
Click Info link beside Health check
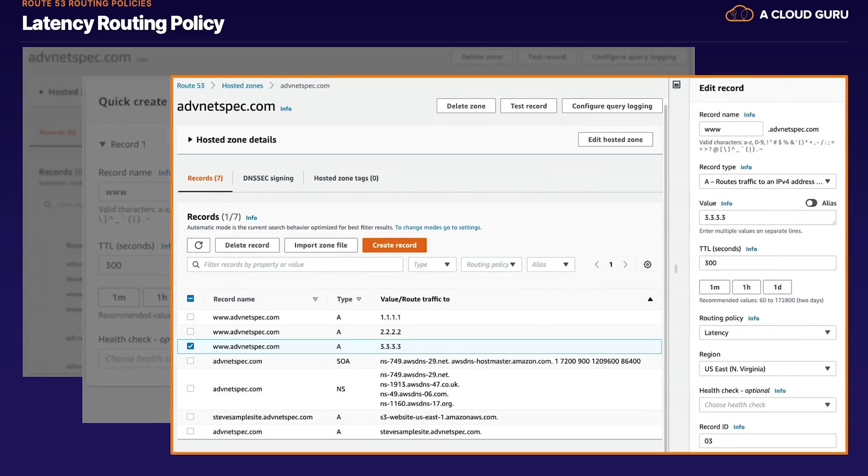pos(780,391)
